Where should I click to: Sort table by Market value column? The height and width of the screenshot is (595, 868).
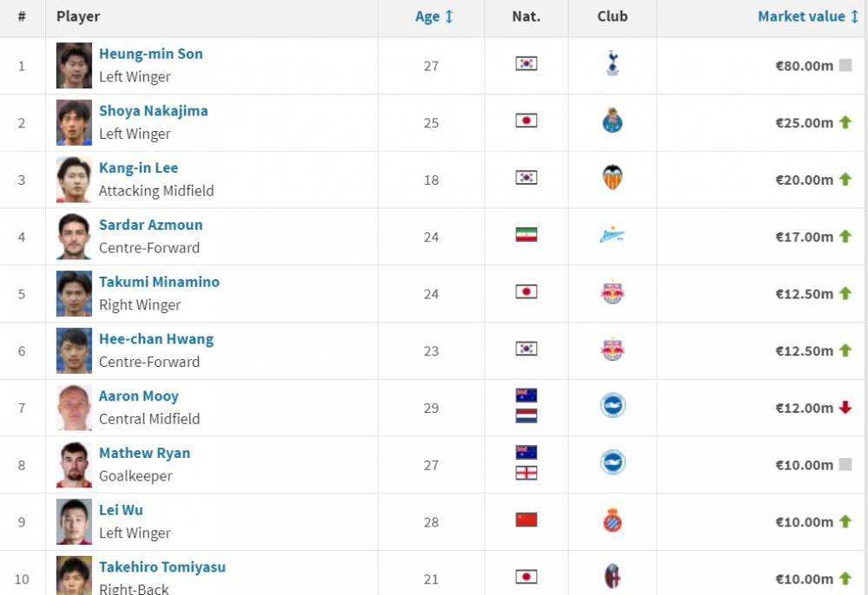pos(807,16)
